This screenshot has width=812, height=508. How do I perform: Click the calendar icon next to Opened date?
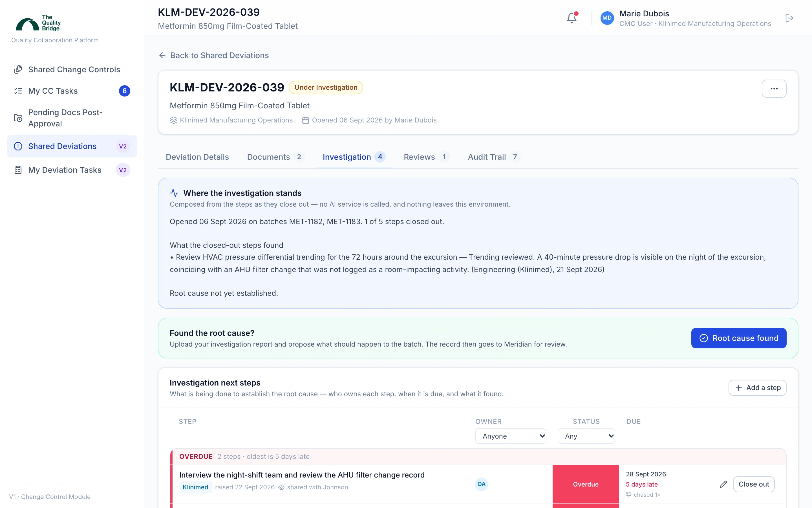[305, 120]
